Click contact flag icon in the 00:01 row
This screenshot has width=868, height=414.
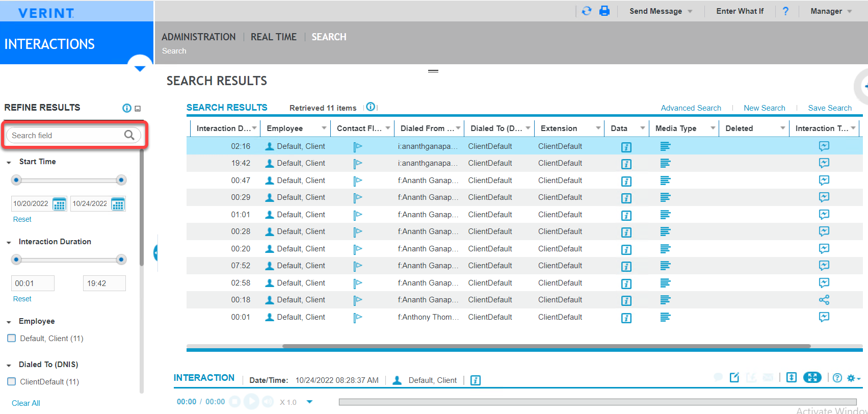tap(358, 318)
